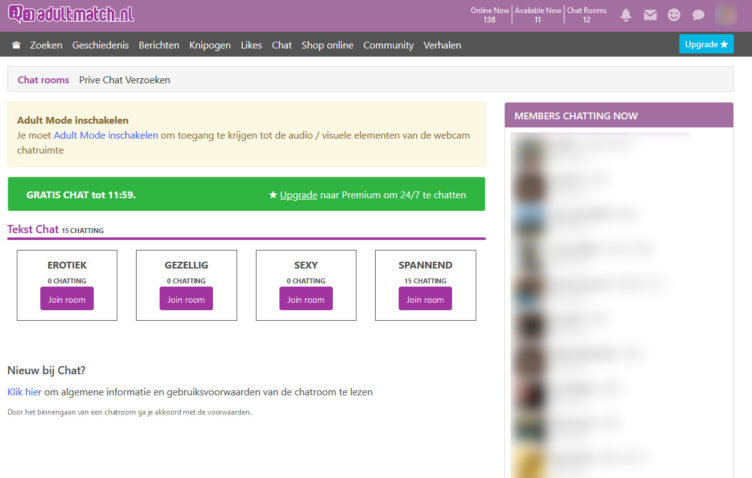The image size is (752, 478).
Task: Click Upgrade link in green banner
Action: (x=298, y=195)
